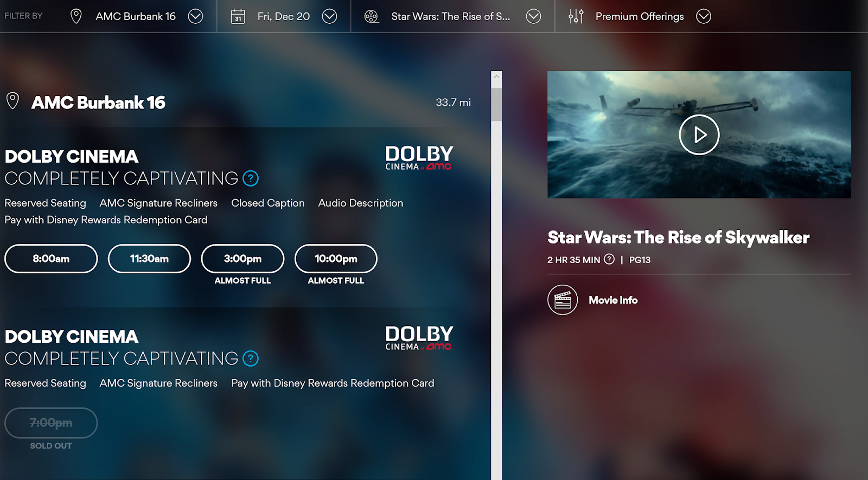Viewport: 868px width, 480px height.
Task: Select the Star Wars: The Rise of S... filter text
Action: point(451,16)
